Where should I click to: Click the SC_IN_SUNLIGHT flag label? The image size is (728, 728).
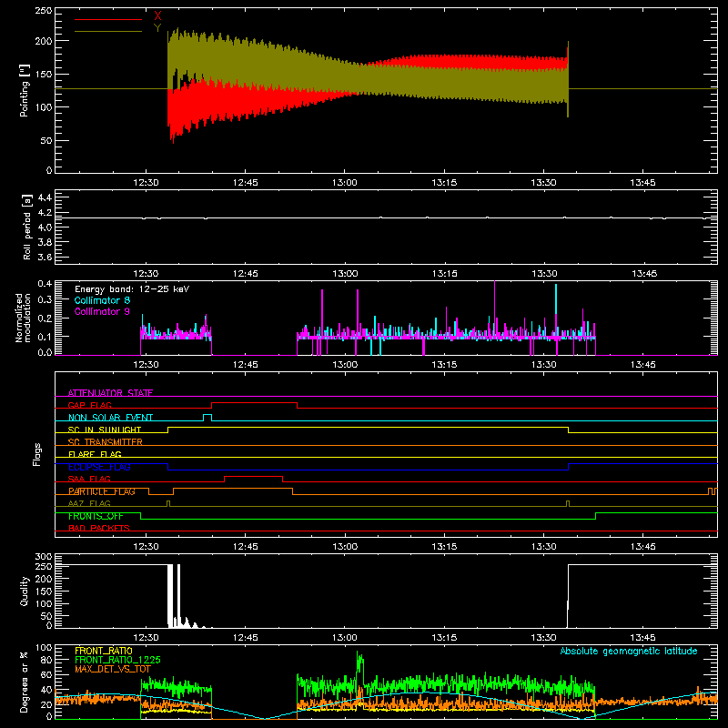tap(105, 430)
